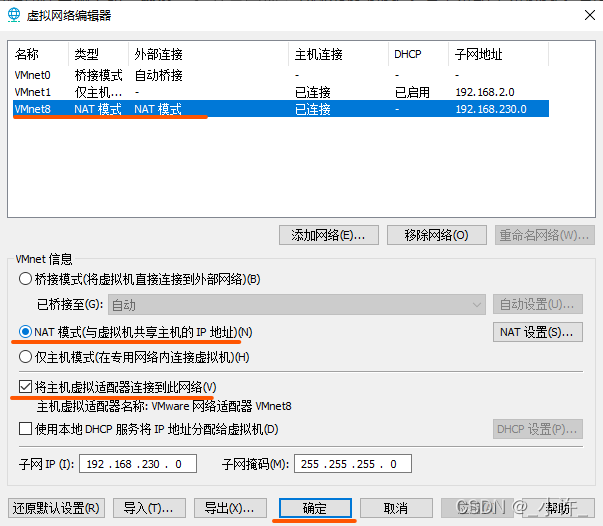
Task: Click subnet address 192.168.2.0 cell
Action: pos(485,92)
